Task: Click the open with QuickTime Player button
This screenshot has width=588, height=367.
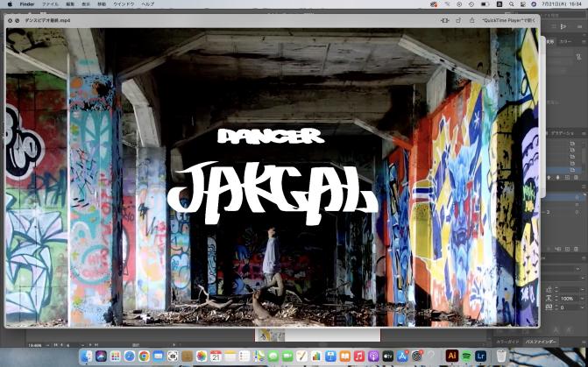Action: [508, 20]
